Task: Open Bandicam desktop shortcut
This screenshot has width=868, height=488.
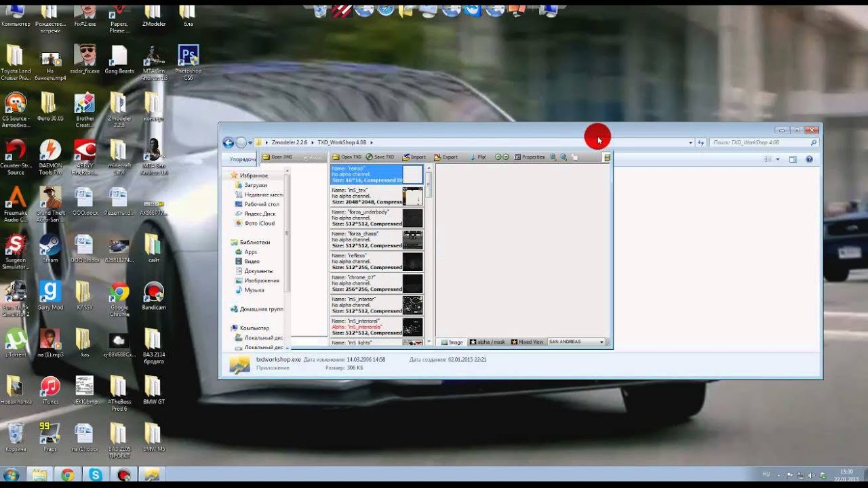Action: click(x=154, y=296)
